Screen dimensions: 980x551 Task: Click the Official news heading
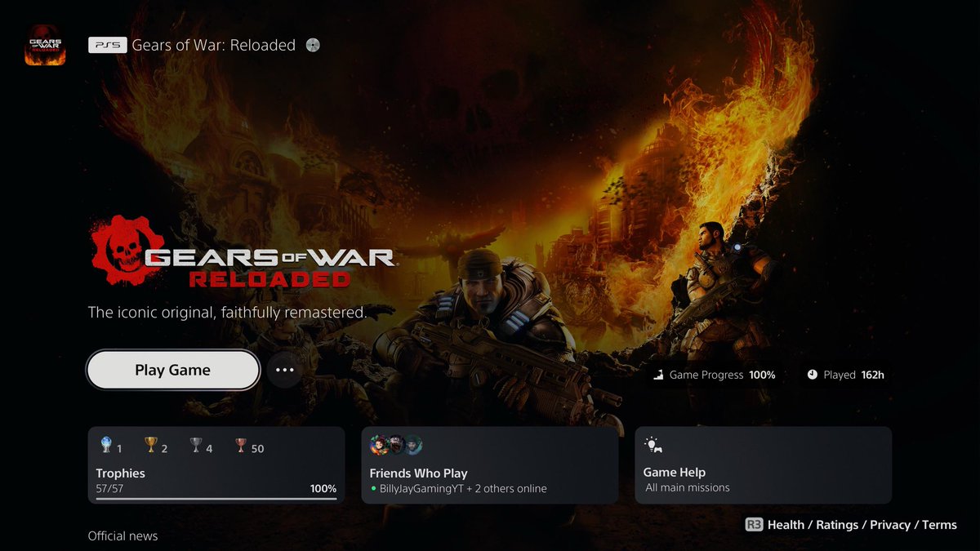pyautogui.click(x=122, y=535)
